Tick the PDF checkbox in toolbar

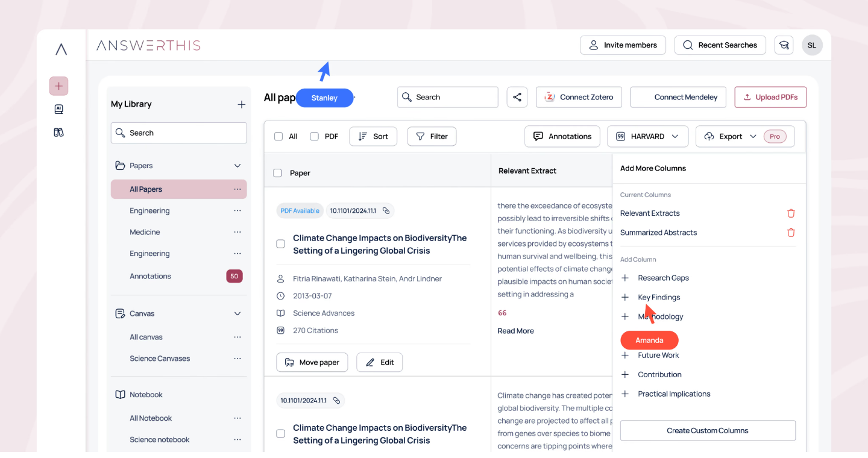[314, 137]
